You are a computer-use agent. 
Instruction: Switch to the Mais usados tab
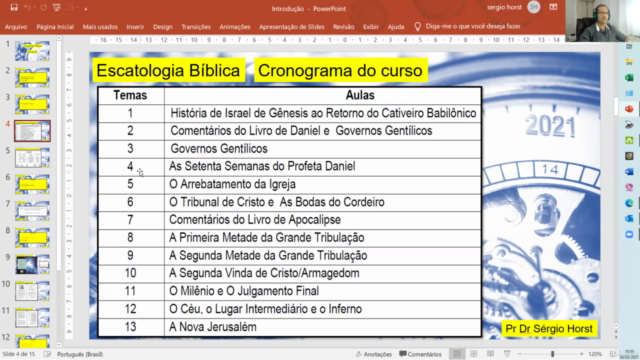pos(100,27)
